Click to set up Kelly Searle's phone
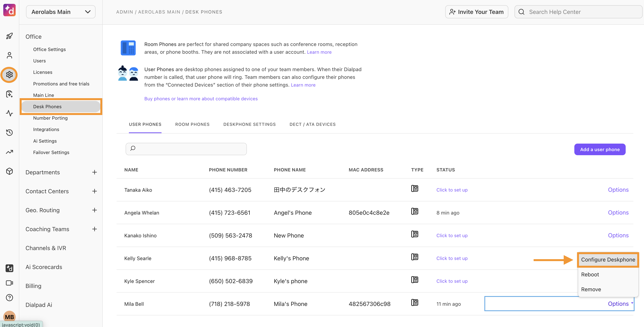The width and height of the screenshot is (644, 327). click(x=452, y=258)
